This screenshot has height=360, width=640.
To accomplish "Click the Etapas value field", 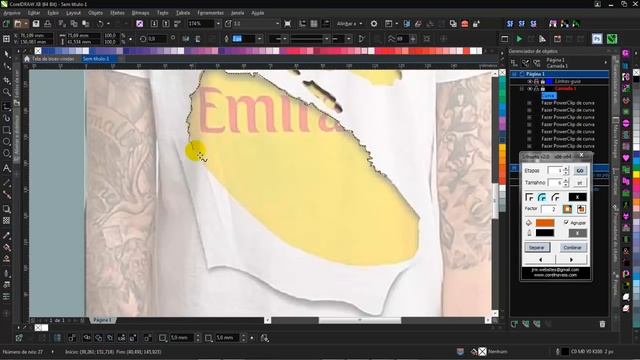I will pos(555,170).
